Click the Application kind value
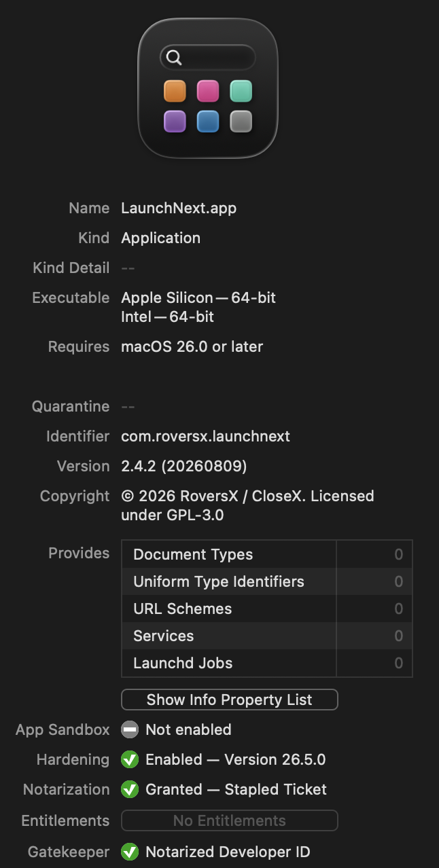The height and width of the screenshot is (868, 439). coord(160,238)
